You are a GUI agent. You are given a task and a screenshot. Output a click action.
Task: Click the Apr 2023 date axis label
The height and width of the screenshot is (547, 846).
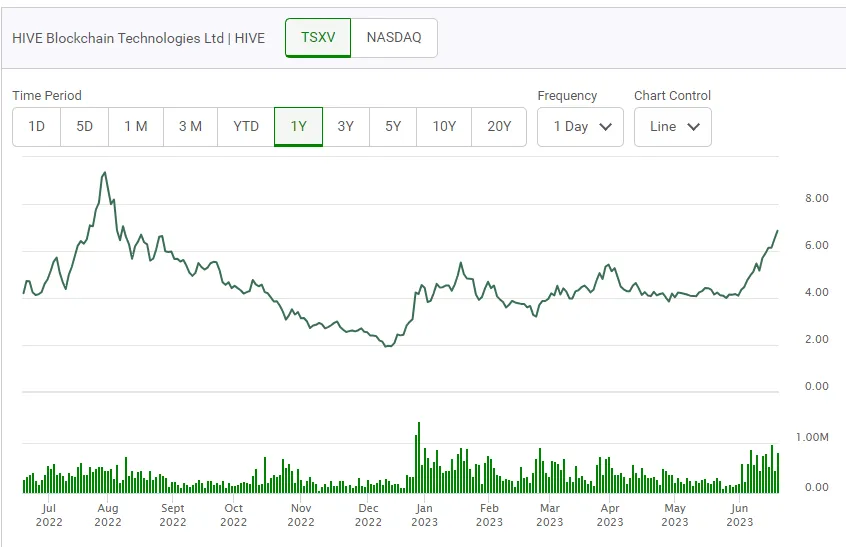tap(610, 515)
